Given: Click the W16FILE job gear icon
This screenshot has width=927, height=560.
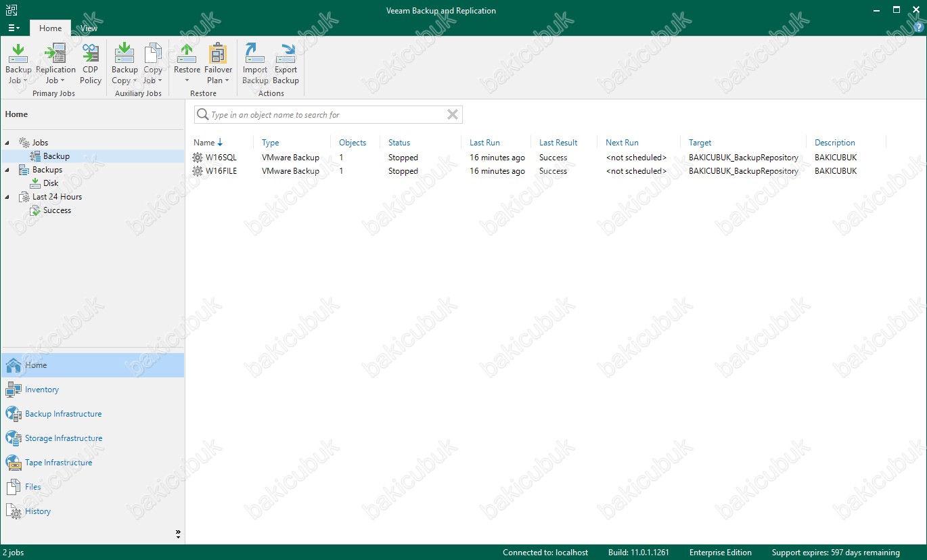Looking at the screenshot, I should click(198, 171).
